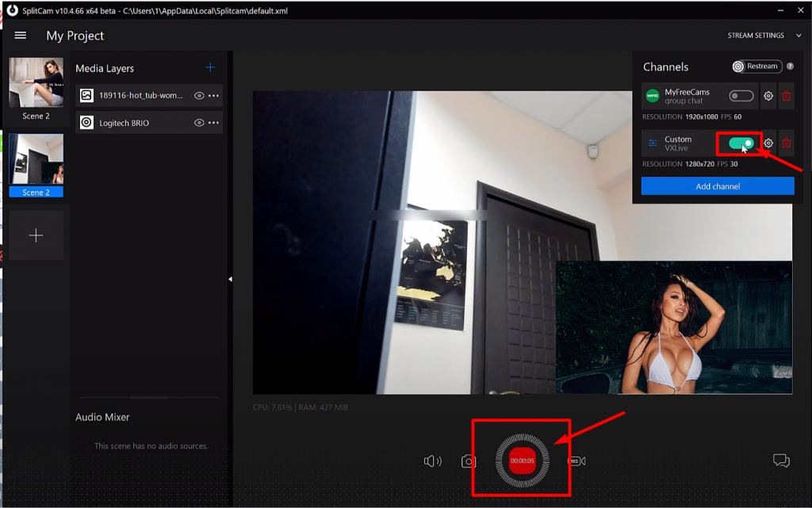Click the My Project title
The image size is (812, 508).
75,36
